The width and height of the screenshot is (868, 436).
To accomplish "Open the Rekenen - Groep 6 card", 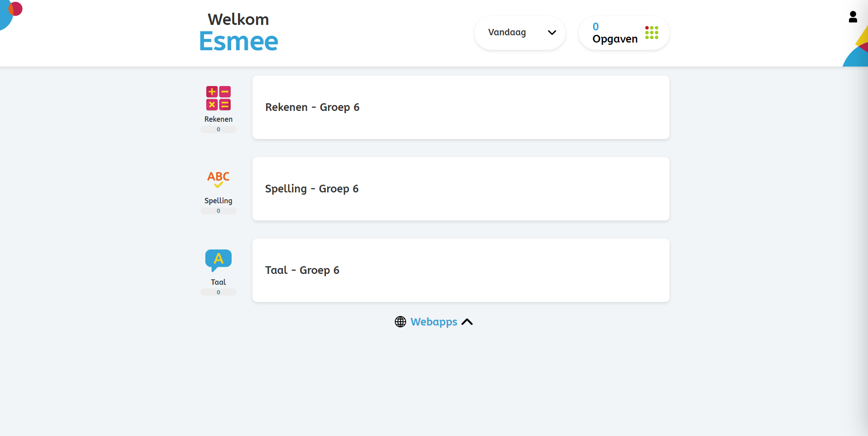I will [461, 107].
